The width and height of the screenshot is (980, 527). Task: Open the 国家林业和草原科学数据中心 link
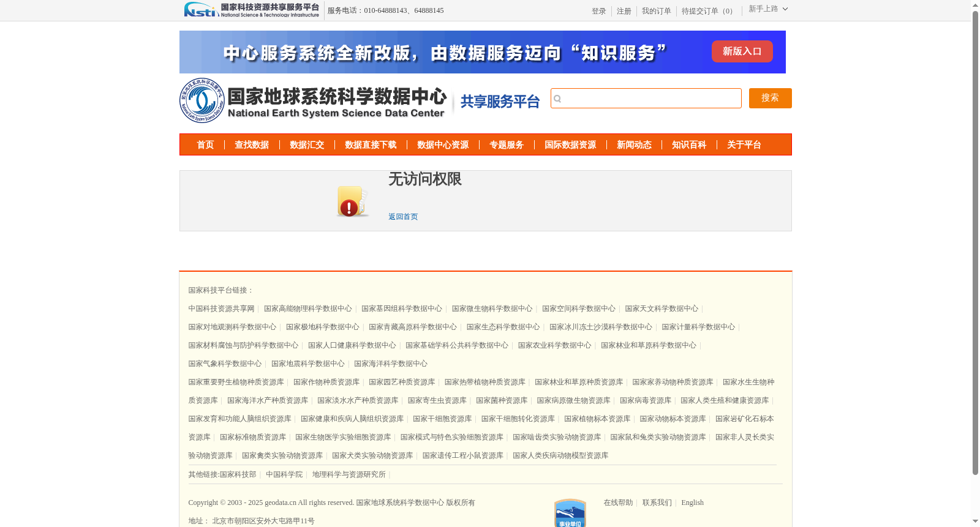[649, 346]
